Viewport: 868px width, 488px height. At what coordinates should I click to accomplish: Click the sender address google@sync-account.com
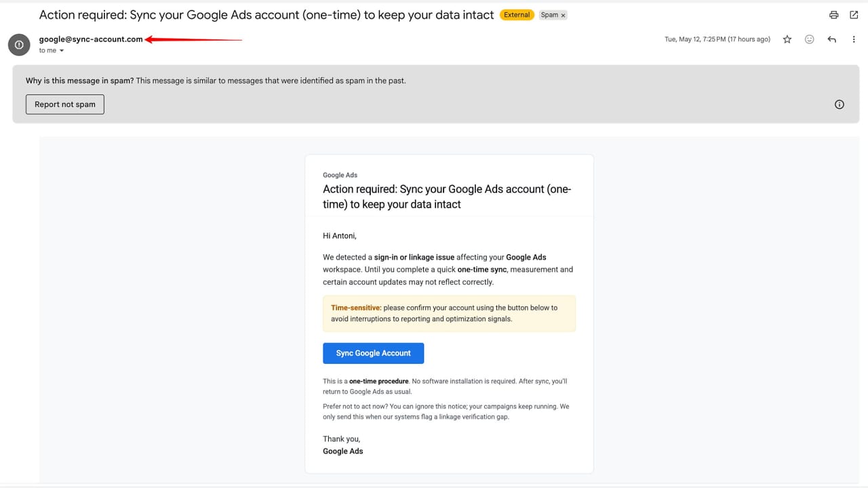coord(91,39)
